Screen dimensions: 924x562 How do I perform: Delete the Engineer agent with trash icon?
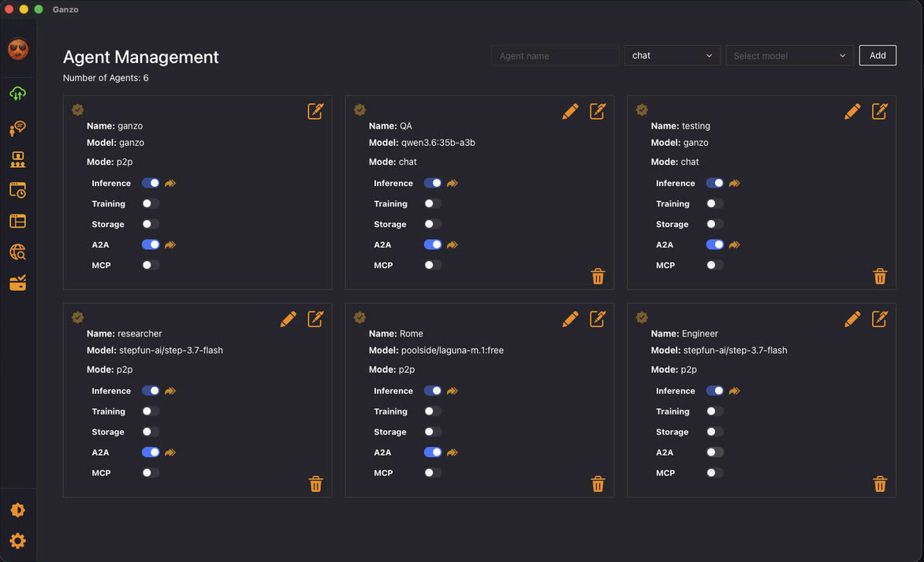(880, 484)
